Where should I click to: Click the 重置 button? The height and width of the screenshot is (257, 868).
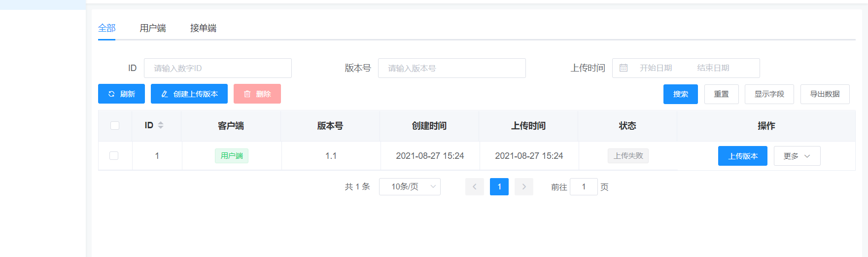click(722, 94)
